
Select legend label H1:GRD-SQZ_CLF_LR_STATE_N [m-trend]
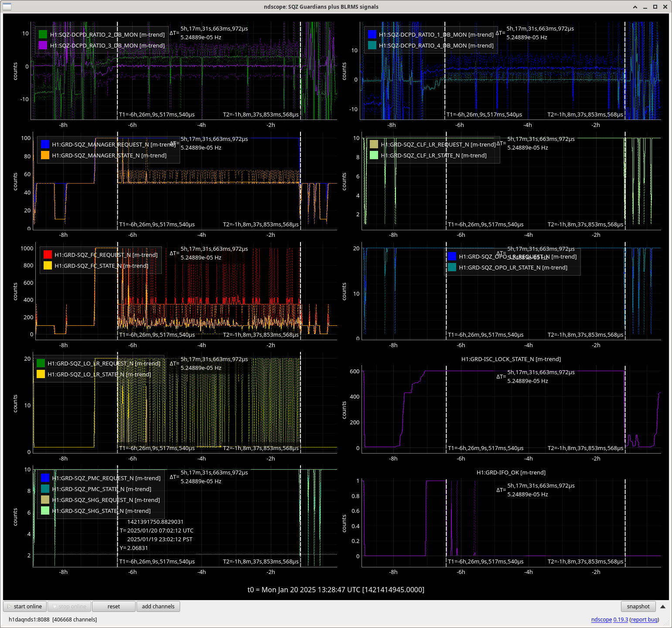(x=433, y=155)
